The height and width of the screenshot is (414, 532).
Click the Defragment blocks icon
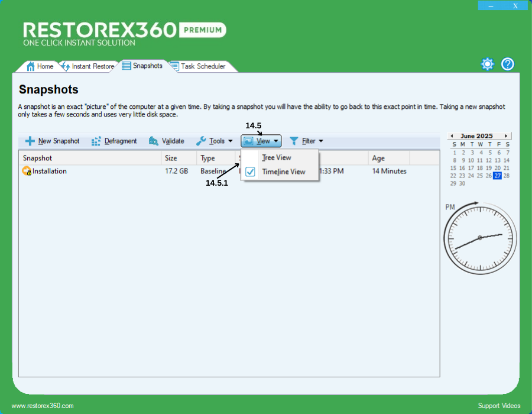(96, 141)
